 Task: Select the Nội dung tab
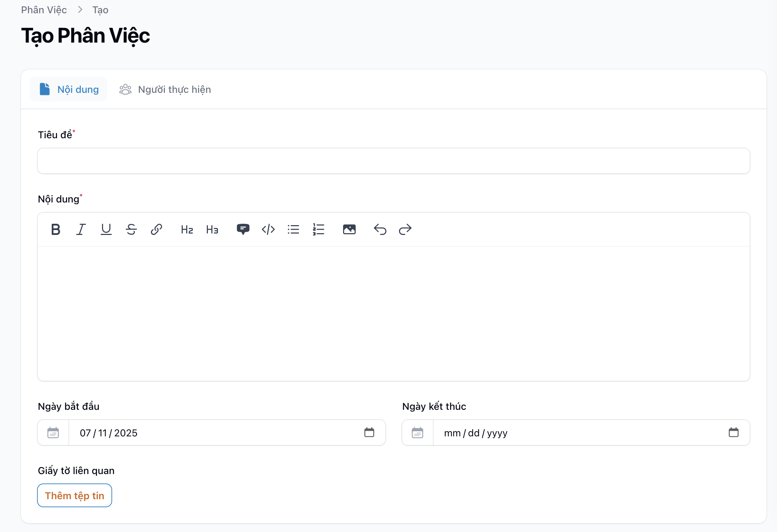68,89
